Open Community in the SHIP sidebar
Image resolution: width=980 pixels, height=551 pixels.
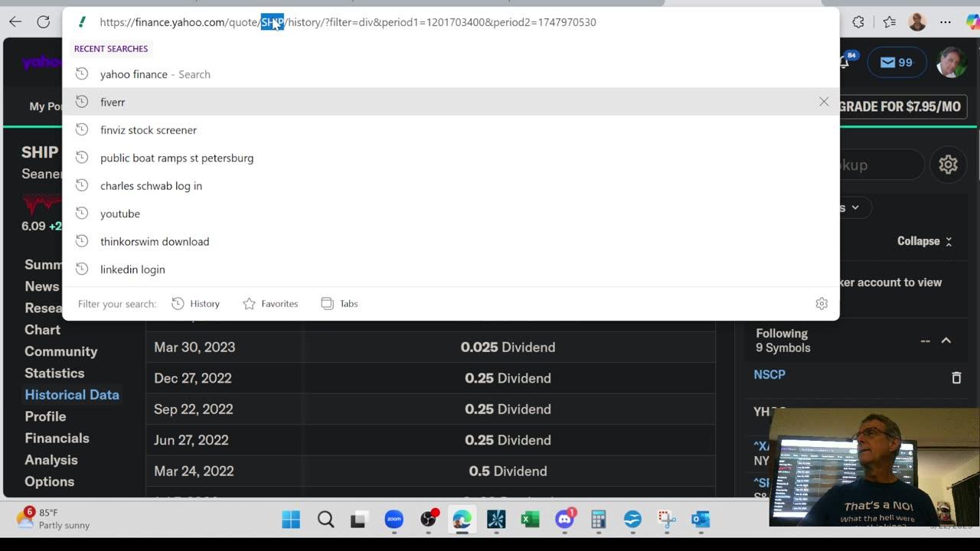click(x=60, y=351)
